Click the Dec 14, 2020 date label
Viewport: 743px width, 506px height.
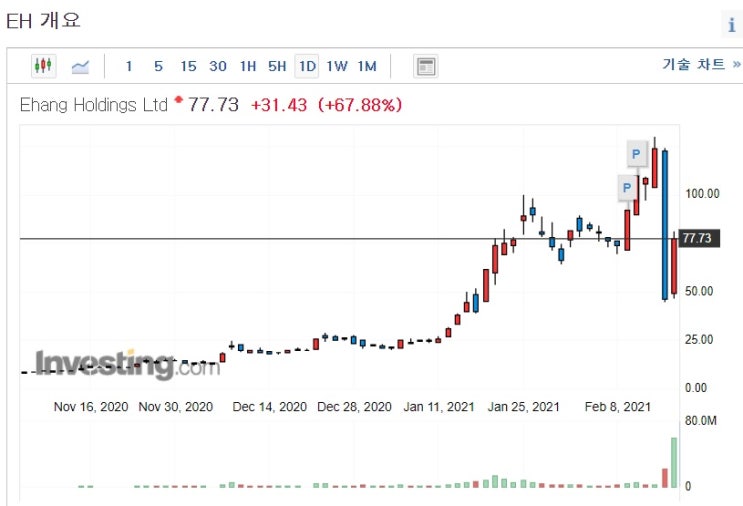(270, 407)
